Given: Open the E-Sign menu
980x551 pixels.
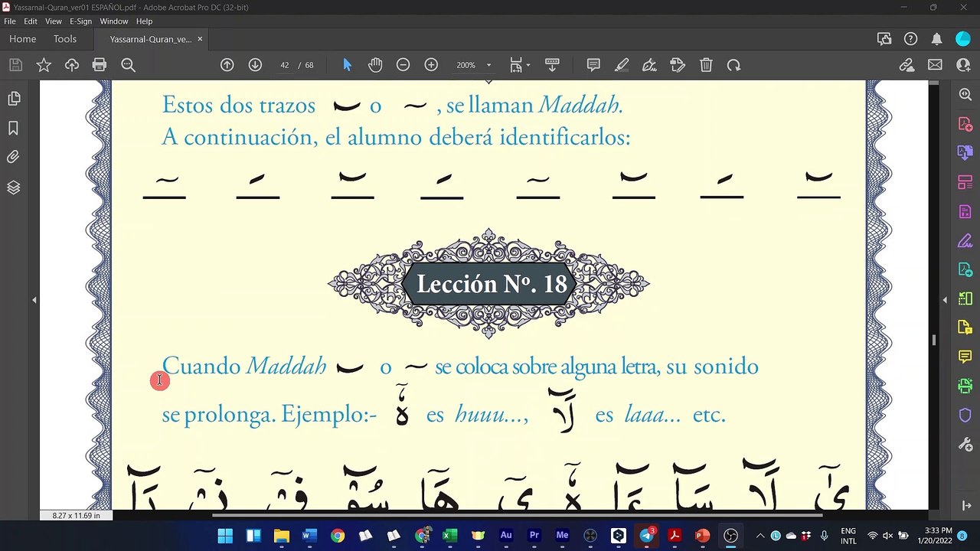Looking at the screenshot, I should coord(80,21).
